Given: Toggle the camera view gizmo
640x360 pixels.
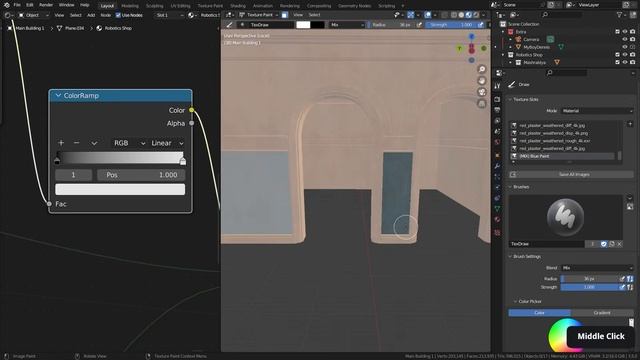Looking at the screenshot, I should [482, 92].
